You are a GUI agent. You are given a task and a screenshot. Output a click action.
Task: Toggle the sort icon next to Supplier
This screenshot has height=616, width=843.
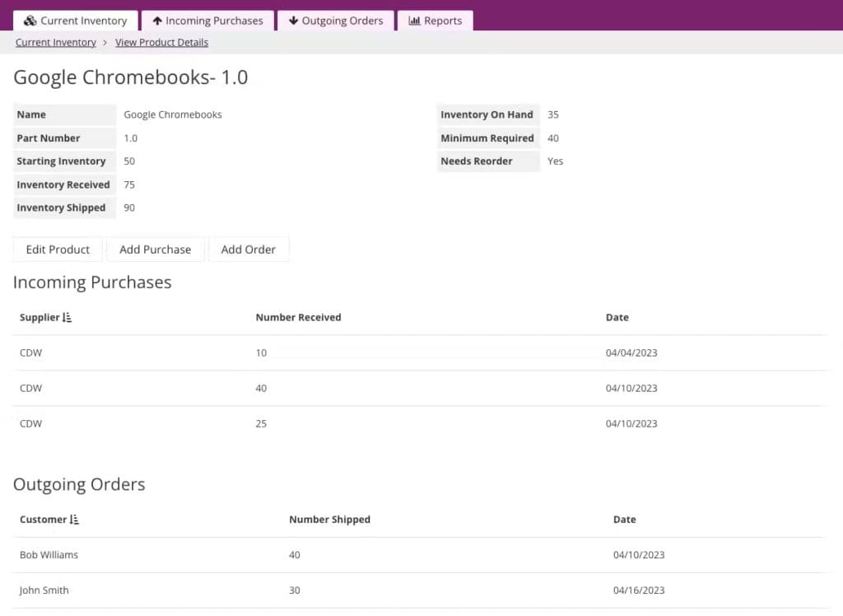68,317
